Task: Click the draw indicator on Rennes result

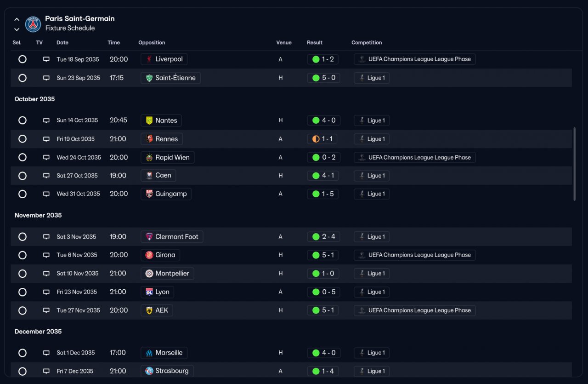Action: click(x=316, y=139)
